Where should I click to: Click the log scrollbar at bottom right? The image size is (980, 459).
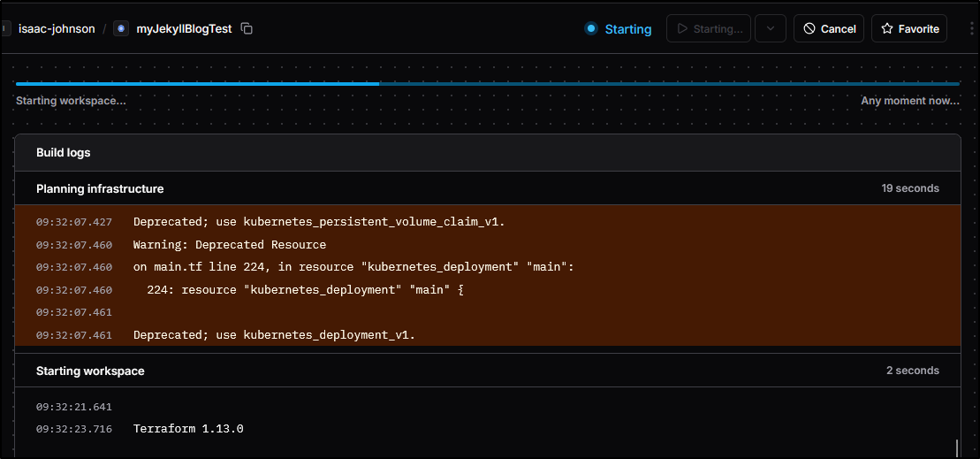(x=956, y=448)
